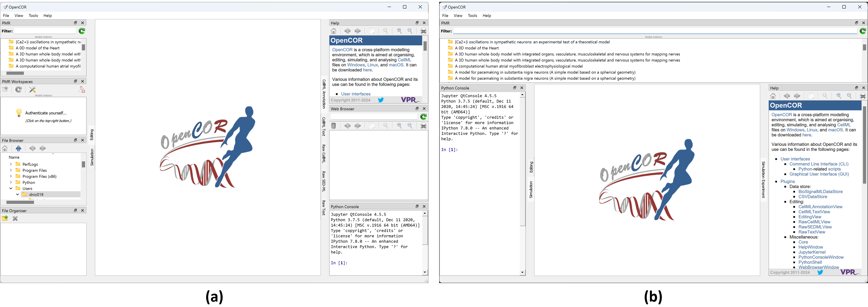Open the CellMLTextView link in window (b)
Screen dimensions: 868x307
point(814,212)
